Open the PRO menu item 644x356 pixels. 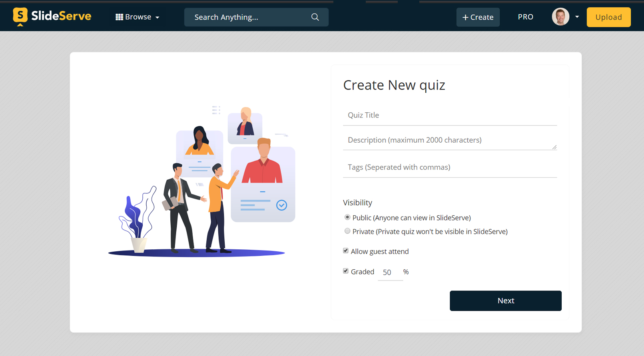click(525, 17)
